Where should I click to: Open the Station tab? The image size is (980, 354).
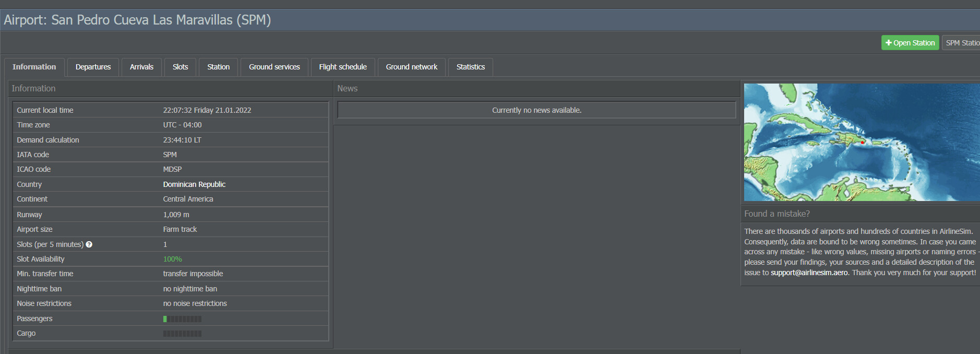click(218, 67)
